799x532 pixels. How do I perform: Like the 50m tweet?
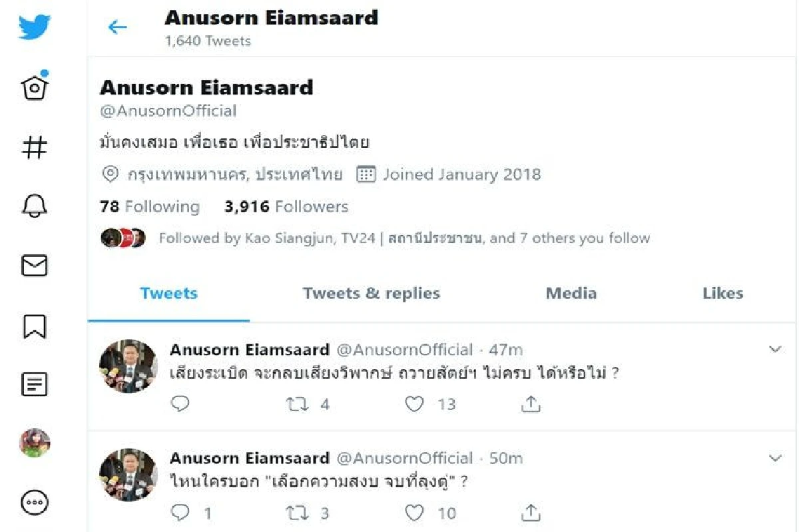tap(414, 513)
